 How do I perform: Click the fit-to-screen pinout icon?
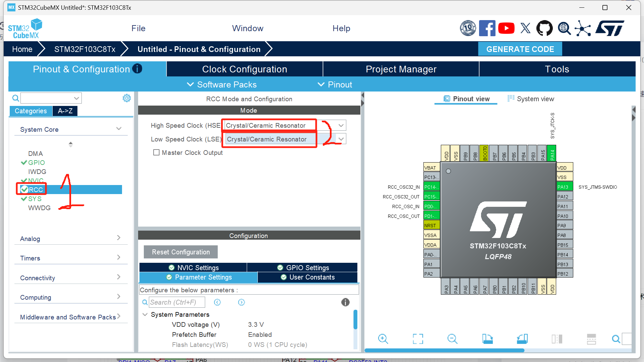click(x=418, y=339)
